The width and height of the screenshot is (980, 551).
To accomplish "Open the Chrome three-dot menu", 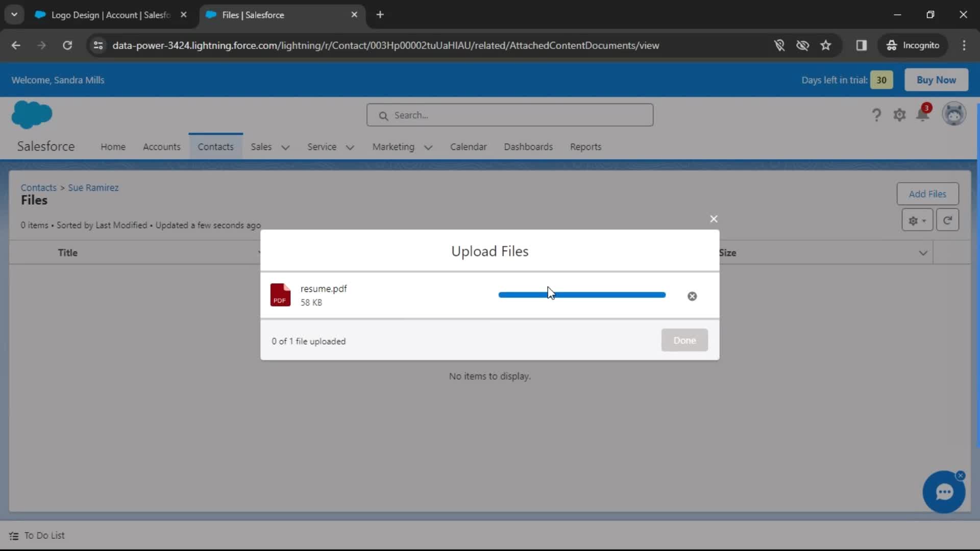I will click(x=964, y=45).
